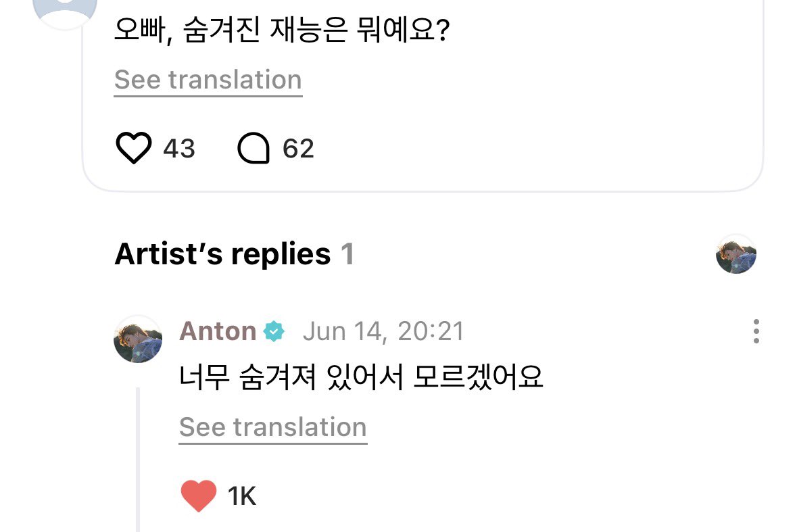The height and width of the screenshot is (532, 797).
Task: Open the three-dot options on Anton's reply
Action: pyautogui.click(x=756, y=331)
